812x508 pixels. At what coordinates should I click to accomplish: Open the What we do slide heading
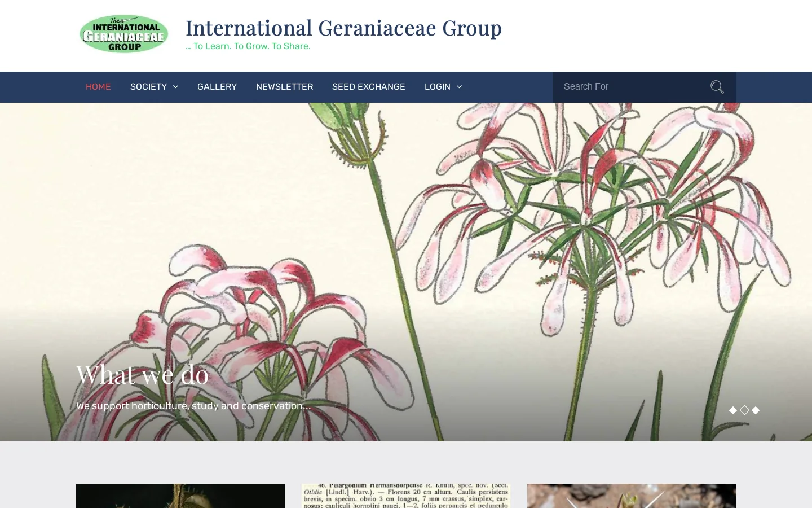(x=142, y=374)
